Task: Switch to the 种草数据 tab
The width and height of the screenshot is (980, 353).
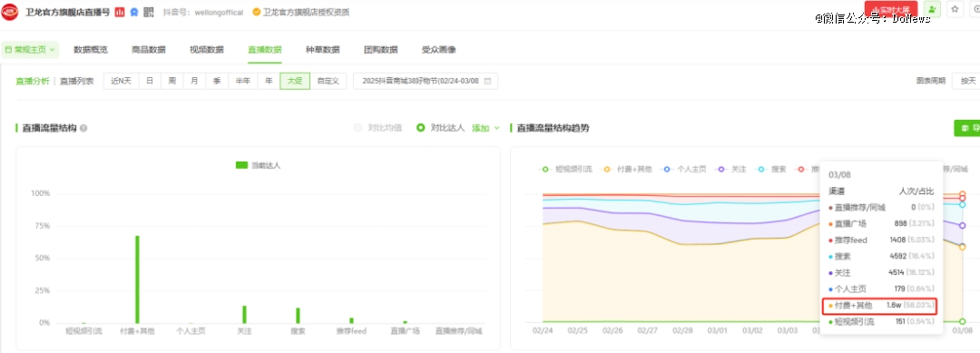Action: pos(322,49)
